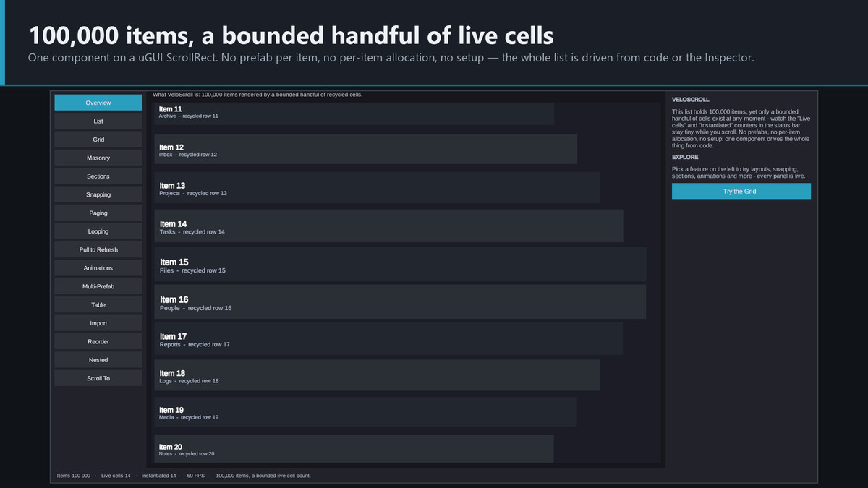Open the Reorder demo panel
Viewport: 868px width, 488px height.
tap(98, 341)
